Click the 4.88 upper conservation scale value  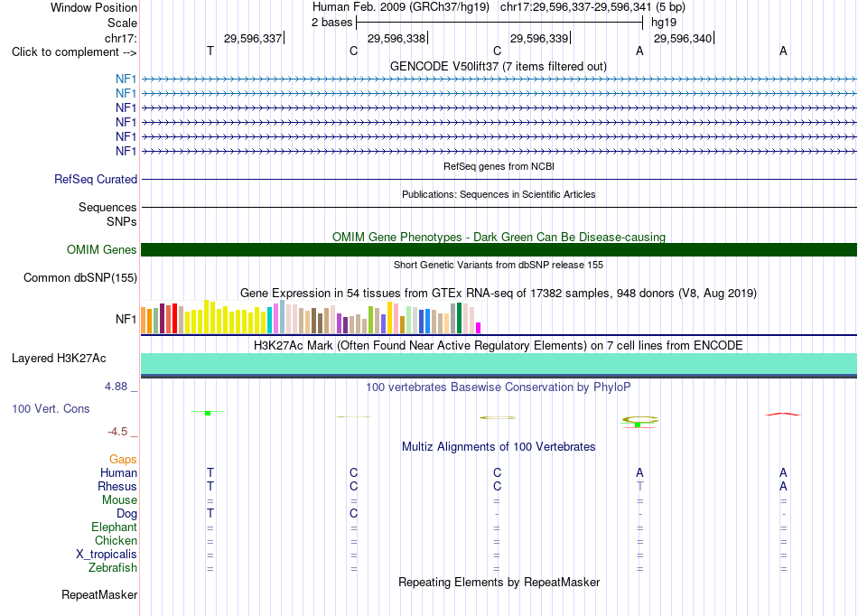[x=116, y=387]
